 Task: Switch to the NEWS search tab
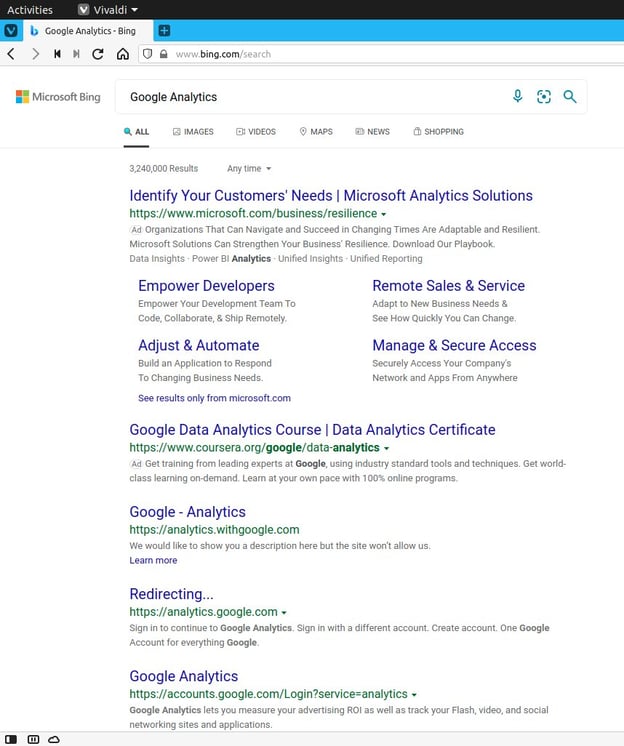click(x=372, y=132)
